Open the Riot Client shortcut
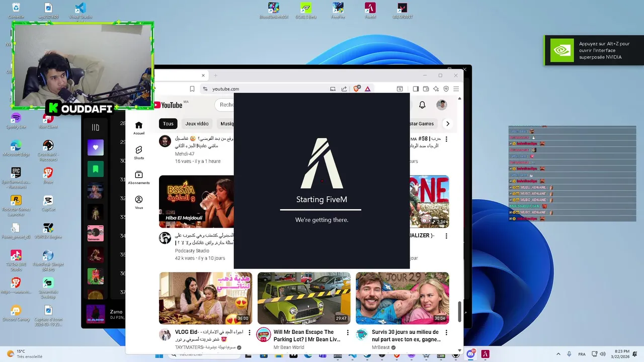Viewport: 644px width, 362px height. pos(48,121)
